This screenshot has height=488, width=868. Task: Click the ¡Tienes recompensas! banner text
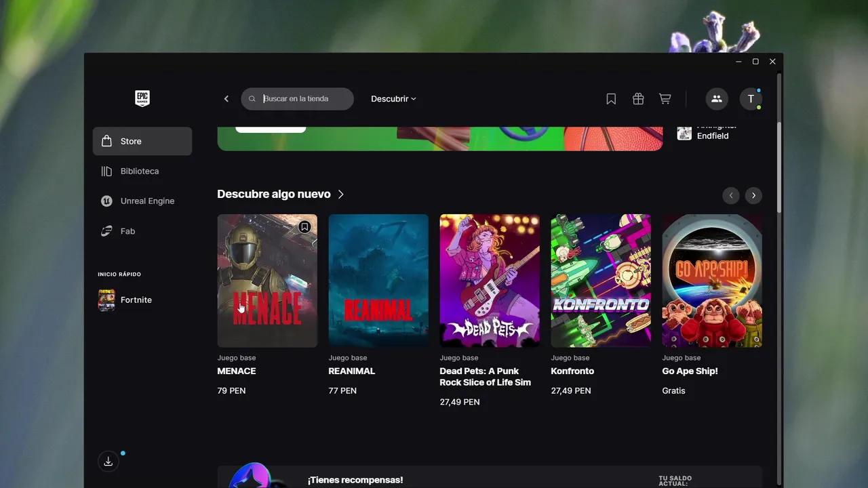pos(355,480)
